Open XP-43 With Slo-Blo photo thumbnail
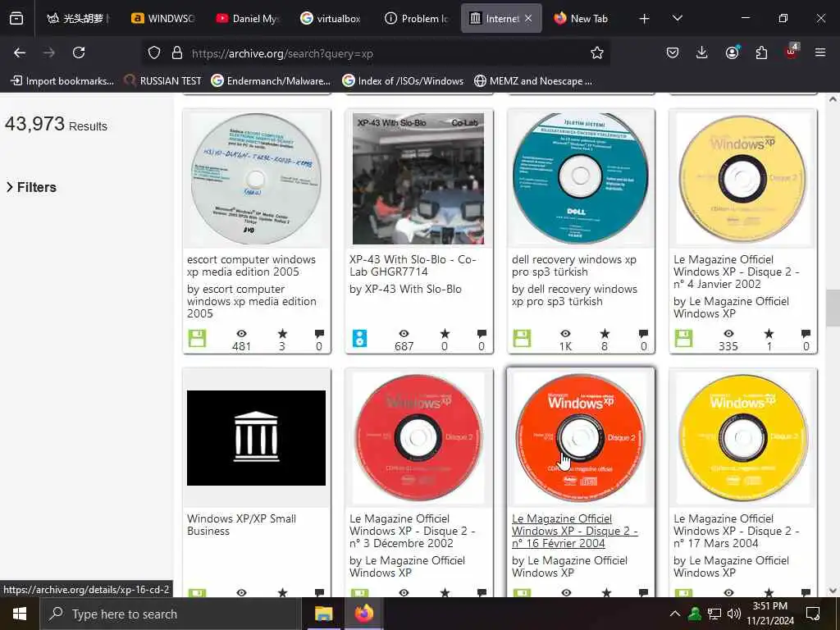The width and height of the screenshot is (840, 630). 418,178
